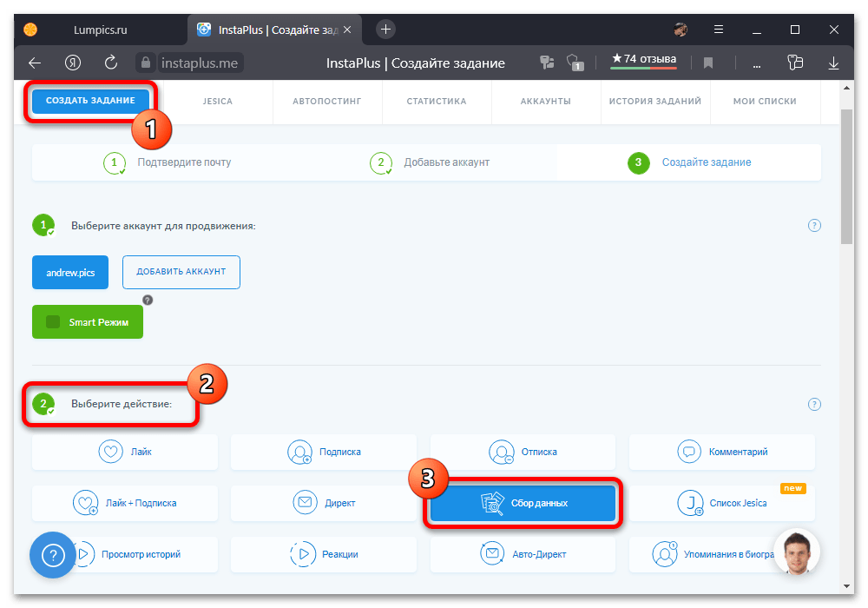868x608 pixels.
Task: Reload the page with the refresh icon
Action: [111, 63]
